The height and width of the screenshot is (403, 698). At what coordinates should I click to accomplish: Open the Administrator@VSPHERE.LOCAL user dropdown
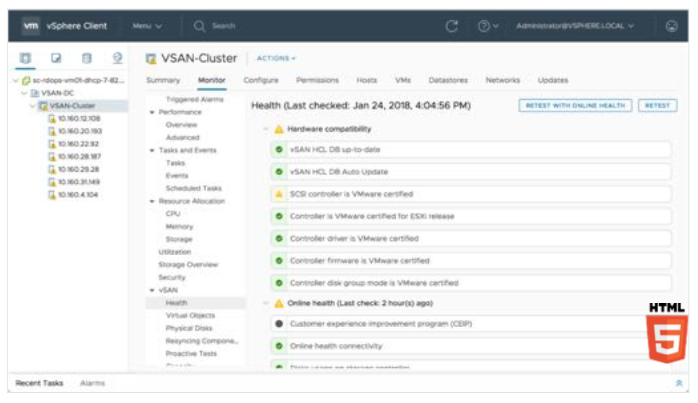[575, 26]
